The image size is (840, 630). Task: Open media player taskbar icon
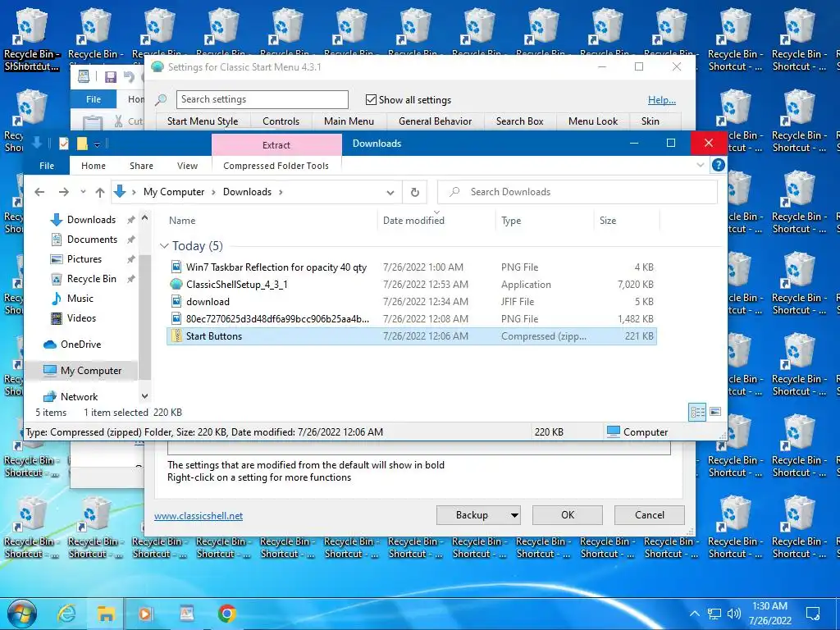(146, 614)
